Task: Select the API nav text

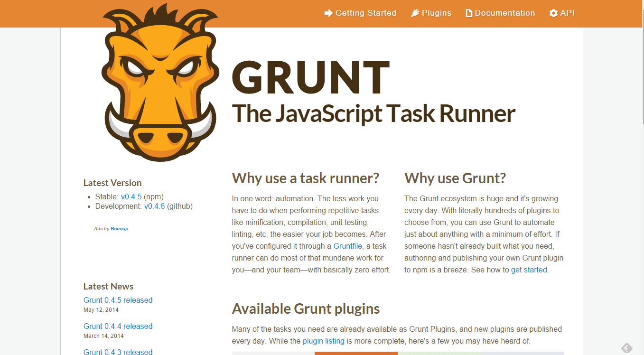Action: (567, 13)
